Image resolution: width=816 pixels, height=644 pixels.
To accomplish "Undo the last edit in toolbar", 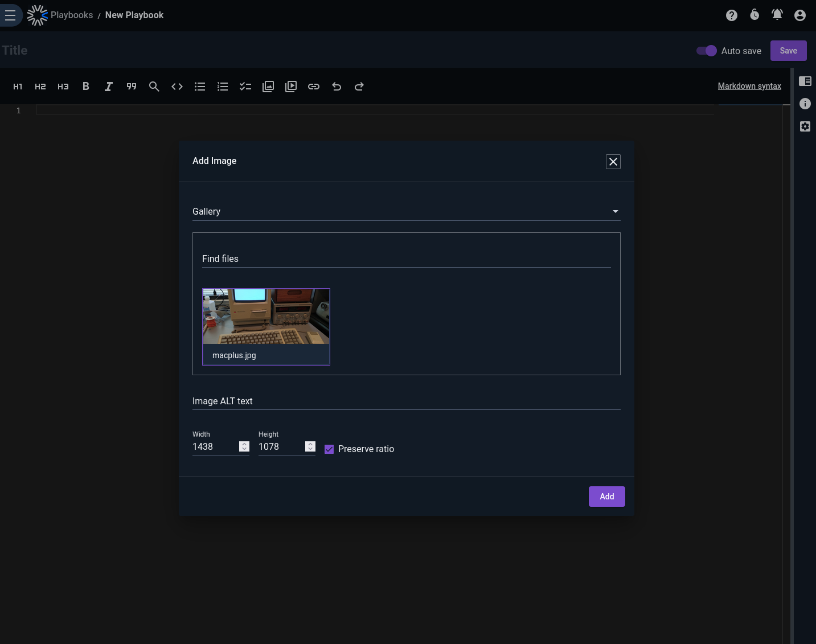I will [x=337, y=87].
